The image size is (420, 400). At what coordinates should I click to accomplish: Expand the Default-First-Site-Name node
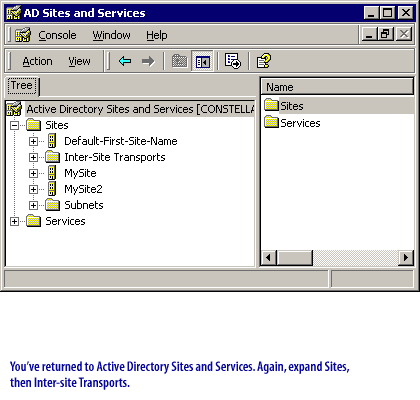tap(33, 141)
